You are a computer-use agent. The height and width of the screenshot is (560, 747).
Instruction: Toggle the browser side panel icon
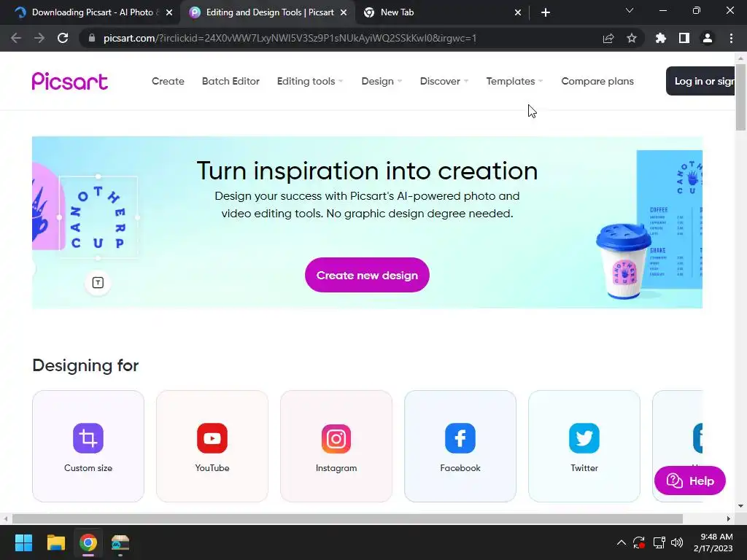[684, 38]
